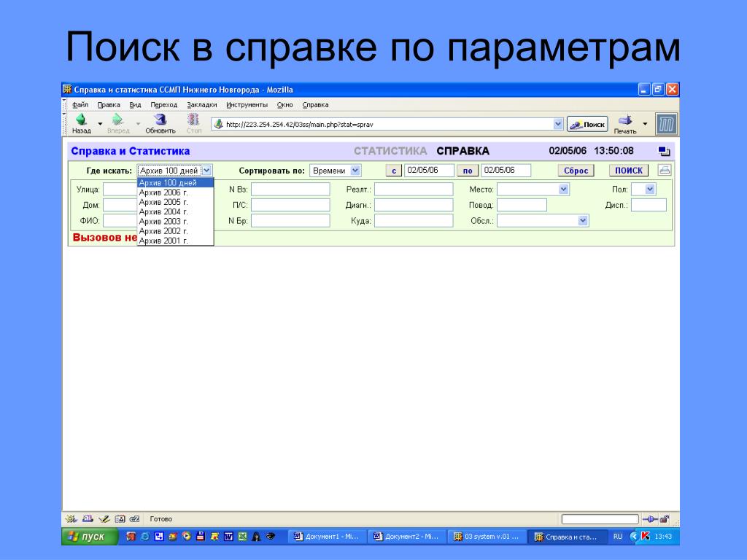Viewport: 747px width, 560px height.
Task: Switch to the СТАТИСТИКА tab
Action: (x=390, y=151)
